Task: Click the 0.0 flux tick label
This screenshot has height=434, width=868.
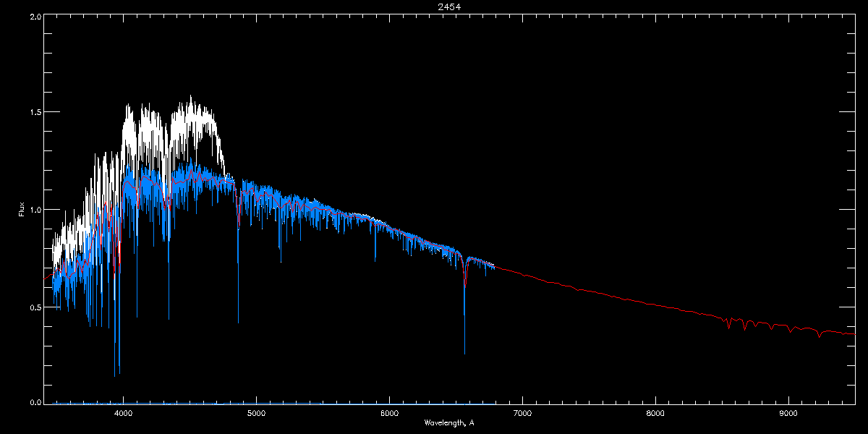Action: click(x=35, y=401)
